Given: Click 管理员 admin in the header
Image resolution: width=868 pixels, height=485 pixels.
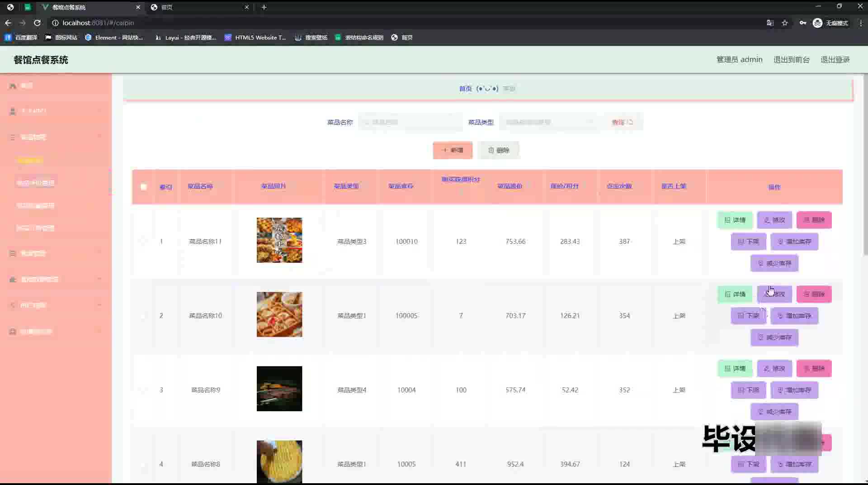Looking at the screenshot, I should click(739, 59).
